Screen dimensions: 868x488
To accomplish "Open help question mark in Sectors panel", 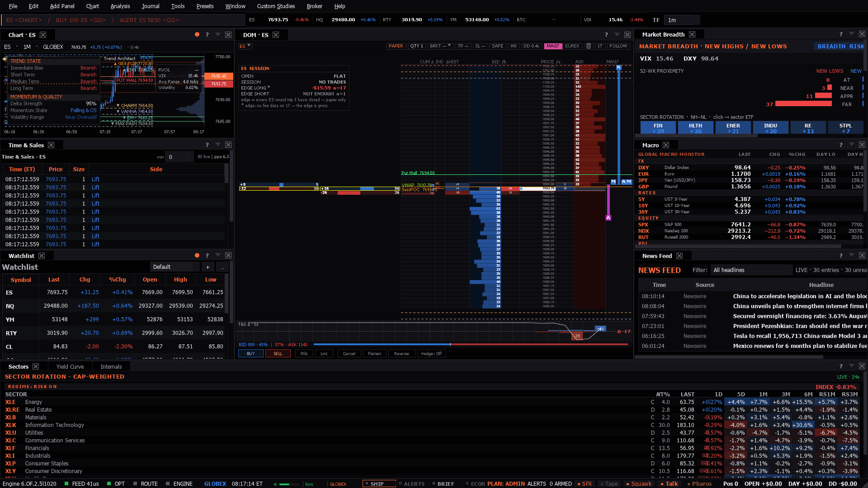I will tap(841, 366).
